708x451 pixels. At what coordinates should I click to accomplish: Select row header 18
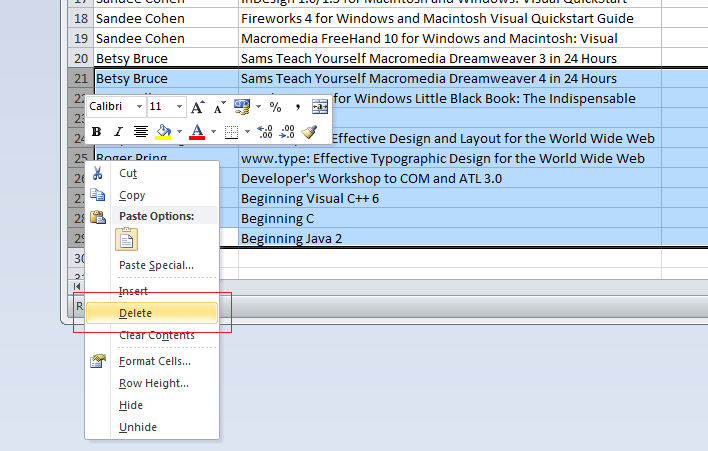pyautogui.click(x=81, y=19)
